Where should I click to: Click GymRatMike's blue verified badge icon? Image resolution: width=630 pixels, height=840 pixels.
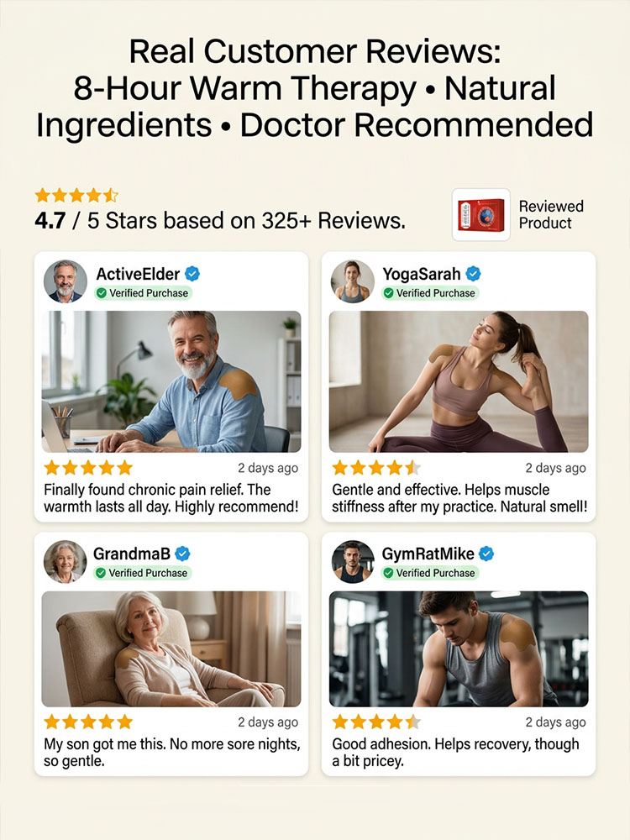pos(486,554)
